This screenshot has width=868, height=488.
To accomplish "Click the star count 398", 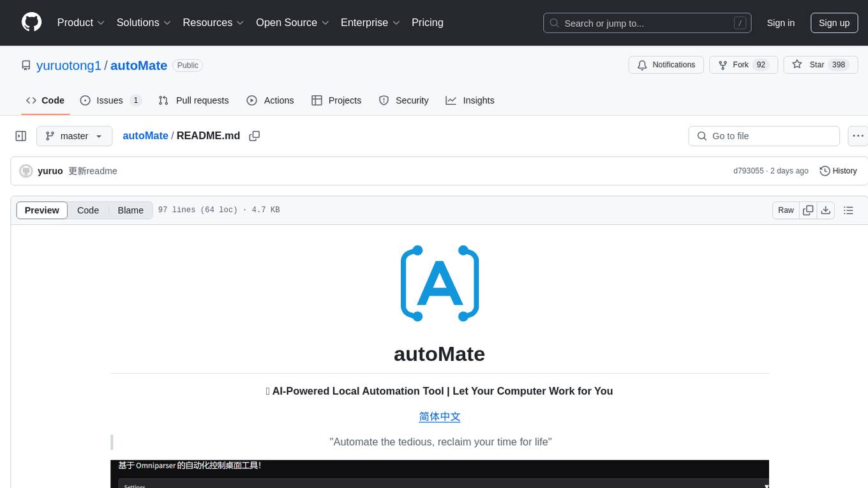I will [x=839, y=65].
